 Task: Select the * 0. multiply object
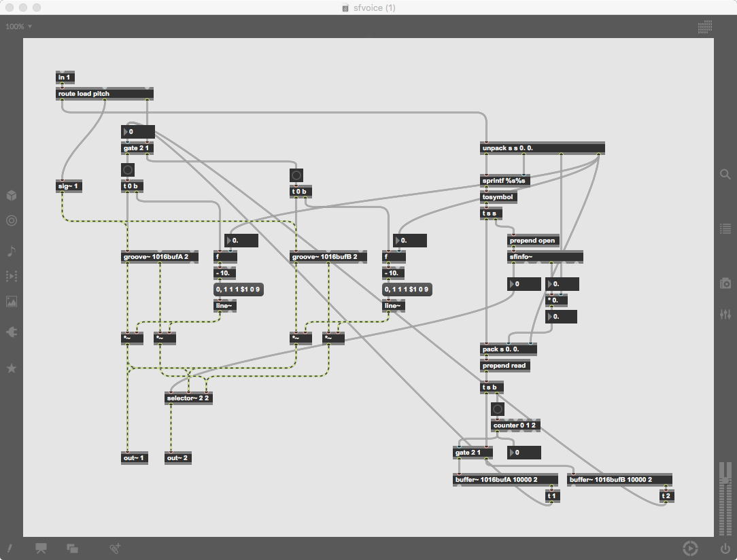(557, 300)
